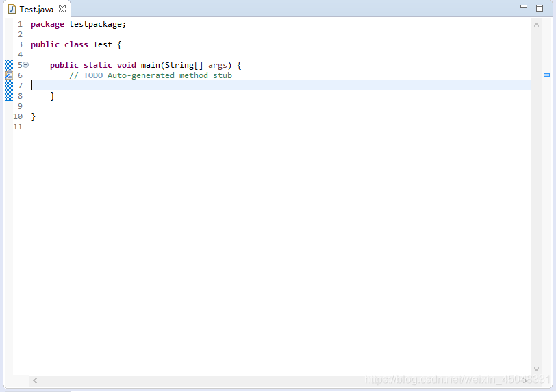Click 'Auto-generated' in the comment
Screen dimensions: 556x392
[141, 75]
